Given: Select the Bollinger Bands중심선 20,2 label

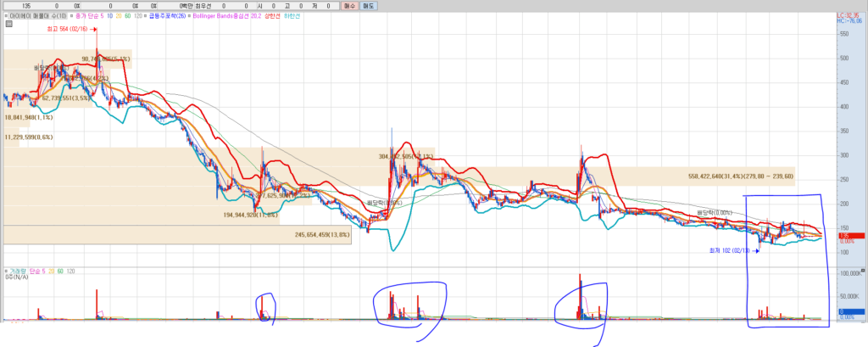Looking at the screenshot, I should coord(227,16).
